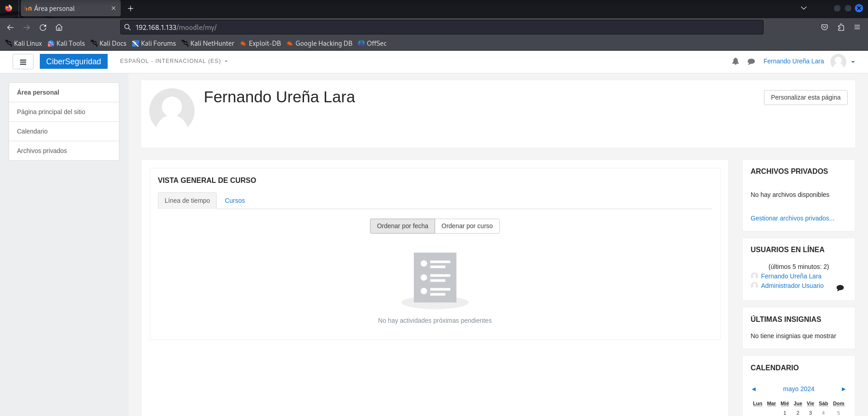Open the messaging chat bubble icon
The height and width of the screenshot is (416, 868).
[751, 61]
